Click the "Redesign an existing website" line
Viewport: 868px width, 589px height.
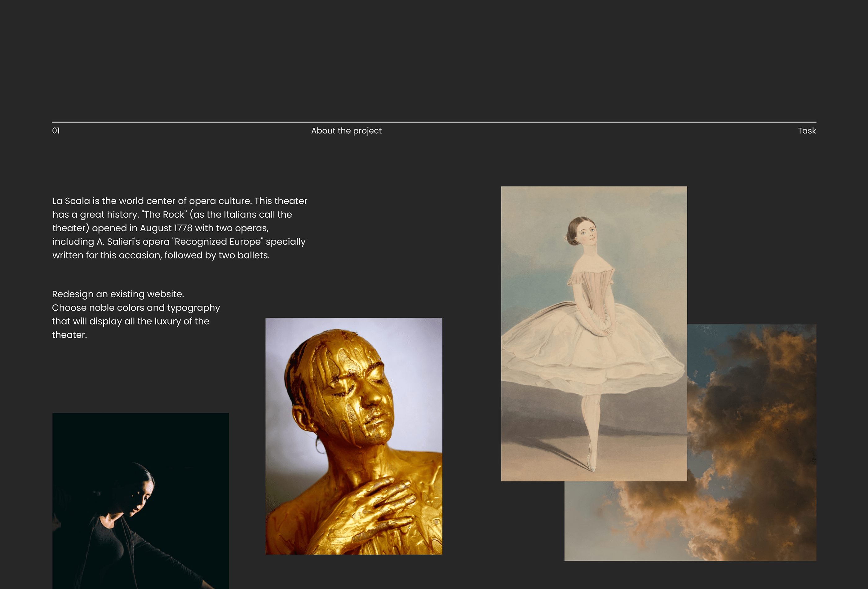118,294
